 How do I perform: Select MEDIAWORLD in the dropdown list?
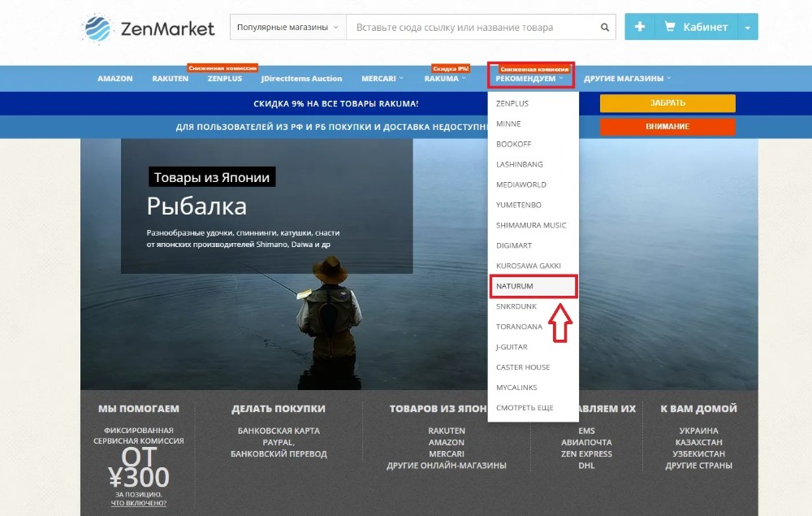coord(533,184)
